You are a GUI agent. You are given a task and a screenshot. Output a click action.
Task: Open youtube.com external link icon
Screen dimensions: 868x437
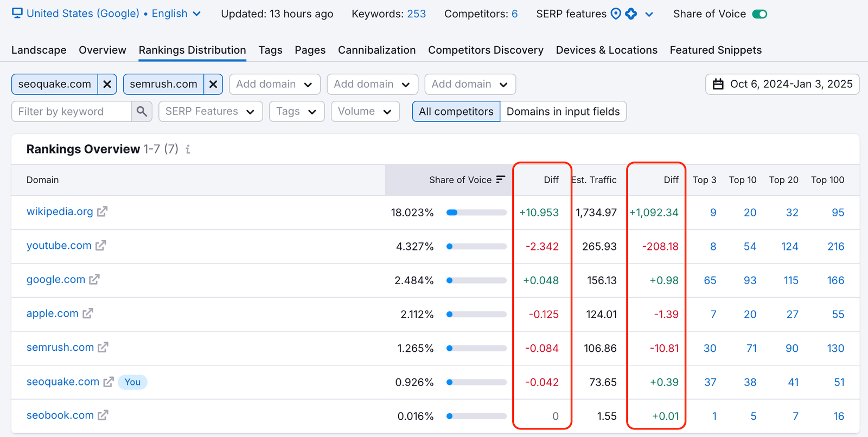(100, 246)
